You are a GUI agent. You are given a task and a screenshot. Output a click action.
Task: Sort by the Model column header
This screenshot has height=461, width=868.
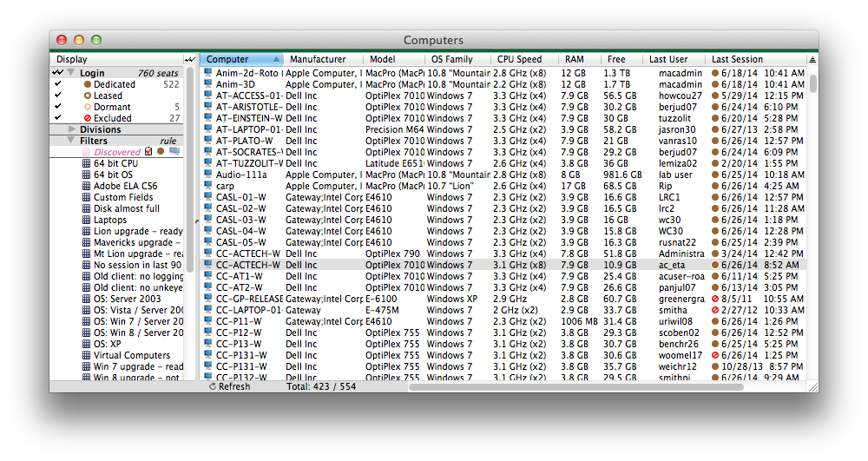coord(393,59)
